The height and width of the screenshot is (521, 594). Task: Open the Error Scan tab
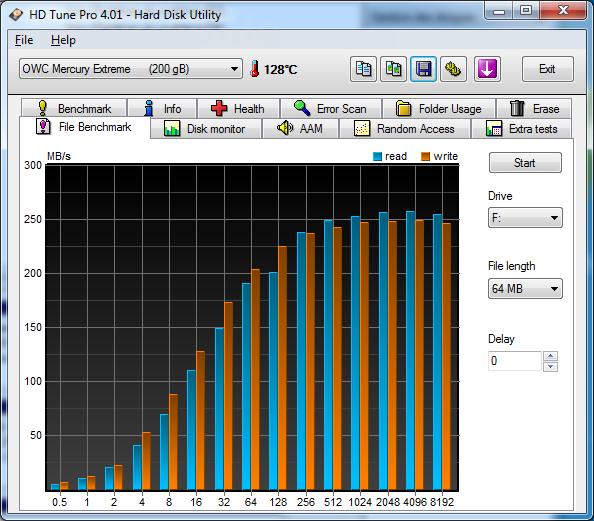331,109
